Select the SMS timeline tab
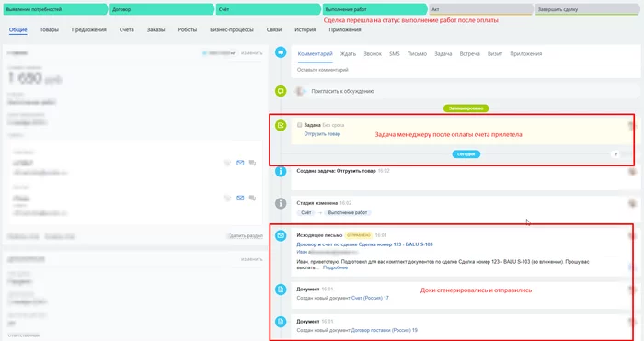 (x=395, y=53)
